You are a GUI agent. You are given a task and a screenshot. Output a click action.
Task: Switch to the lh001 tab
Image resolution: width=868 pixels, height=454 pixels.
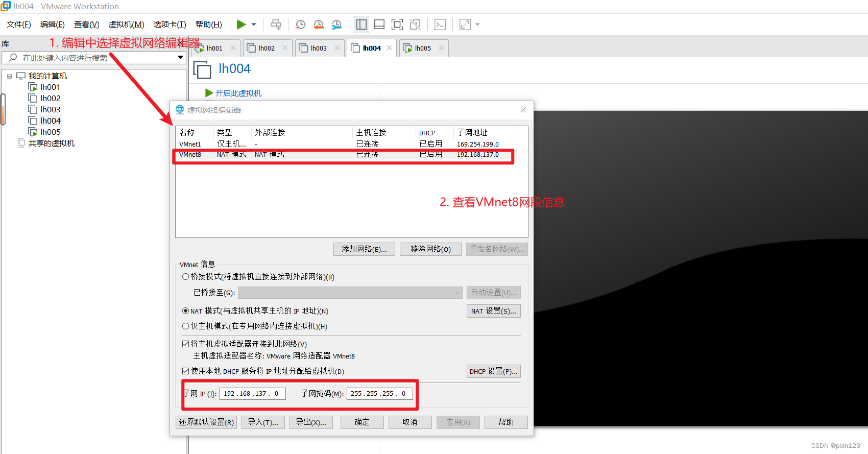click(214, 48)
